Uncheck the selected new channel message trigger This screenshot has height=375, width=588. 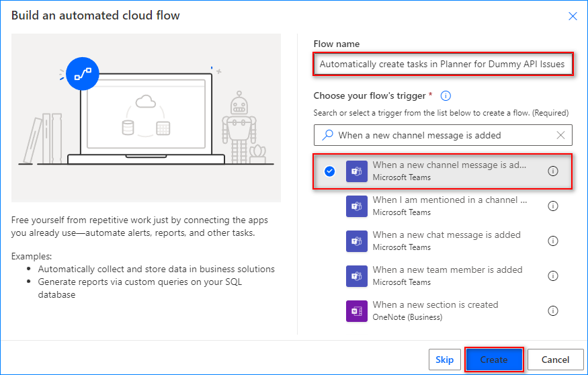pos(329,171)
